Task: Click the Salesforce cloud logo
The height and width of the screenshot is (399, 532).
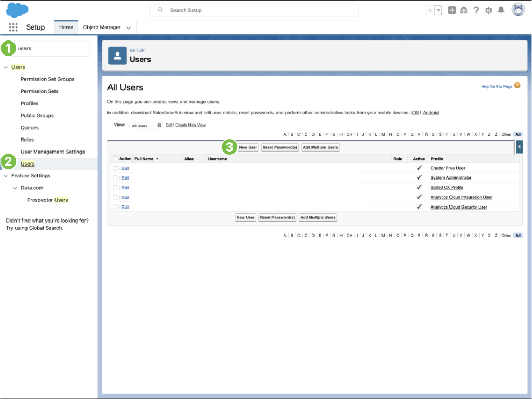Action: pos(17,10)
